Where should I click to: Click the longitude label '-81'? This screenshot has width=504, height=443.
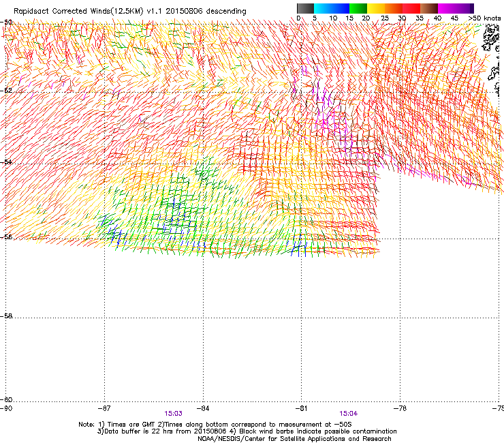click(x=301, y=408)
